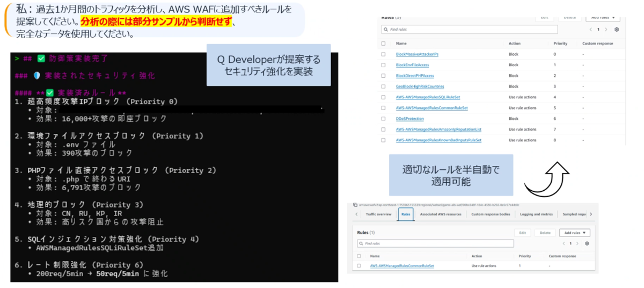The height and width of the screenshot is (288, 644).
Task: Open the BlockMassiveAttackerIPs rule link
Action: pos(417,54)
